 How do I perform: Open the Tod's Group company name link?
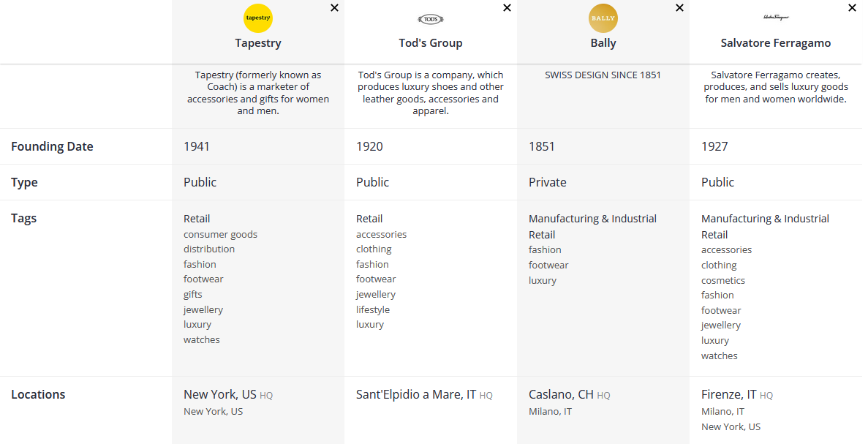point(431,43)
